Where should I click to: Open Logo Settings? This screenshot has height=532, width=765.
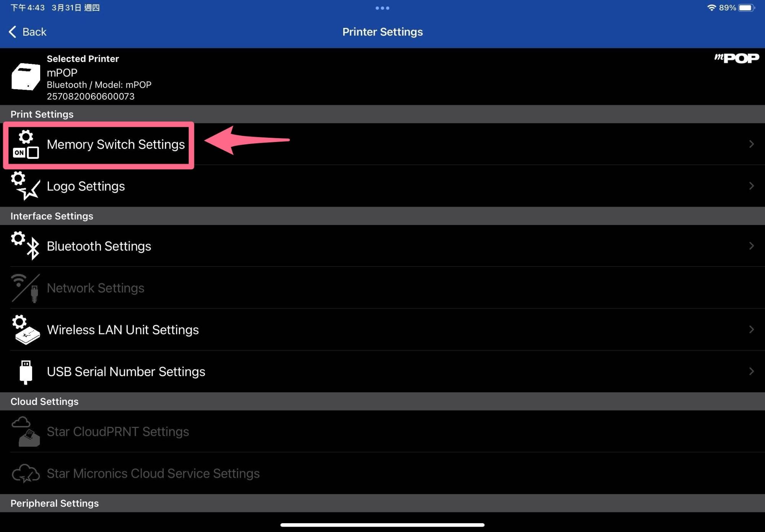tap(382, 186)
